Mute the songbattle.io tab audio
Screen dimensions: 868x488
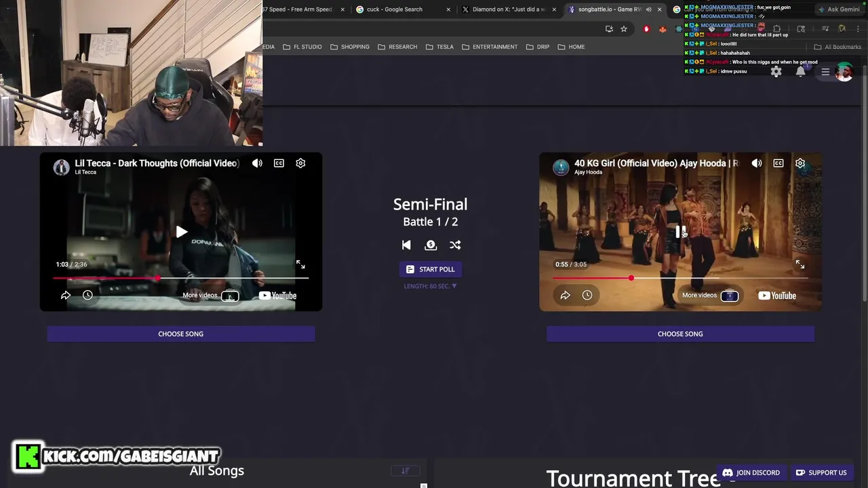[x=648, y=9]
